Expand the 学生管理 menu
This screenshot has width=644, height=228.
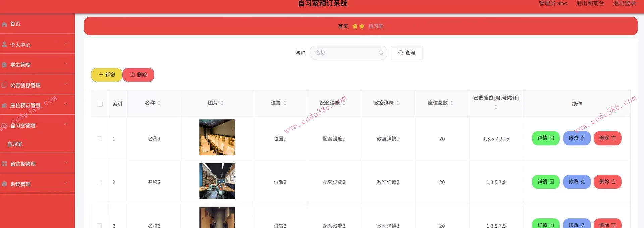(x=37, y=64)
